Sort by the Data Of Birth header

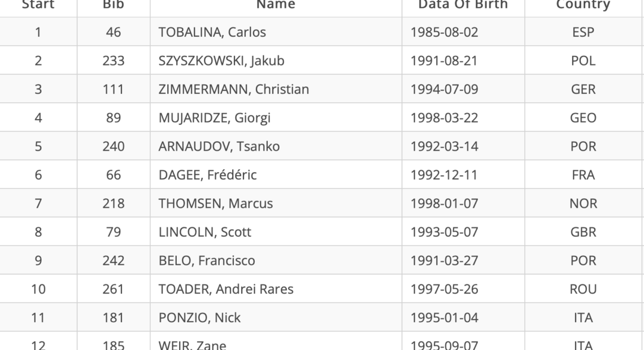tap(463, 5)
